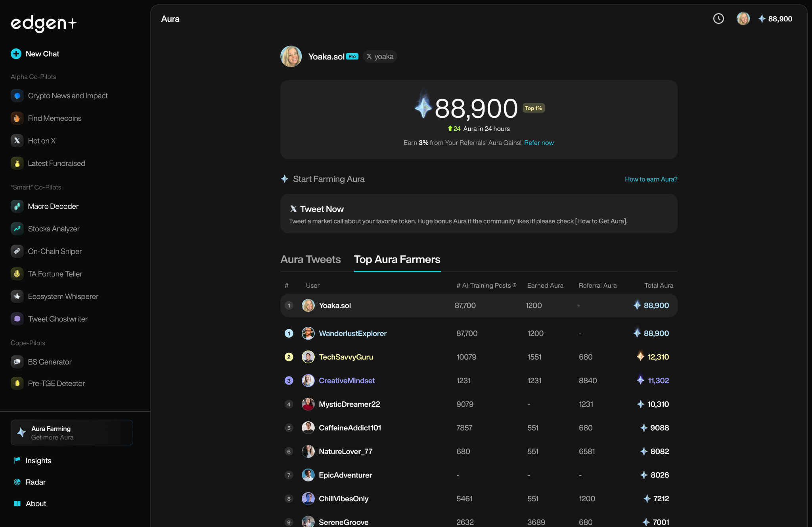The width and height of the screenshot is (812, 527).
Task: Open the Pre-TGE Detector tool
Action: click(56, 383)
